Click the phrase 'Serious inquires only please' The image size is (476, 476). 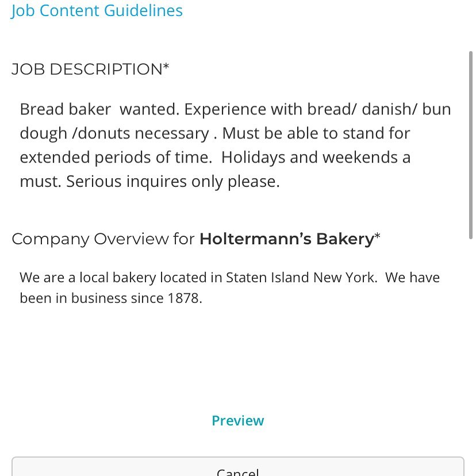pyautogui.click(x=172, y=182)
